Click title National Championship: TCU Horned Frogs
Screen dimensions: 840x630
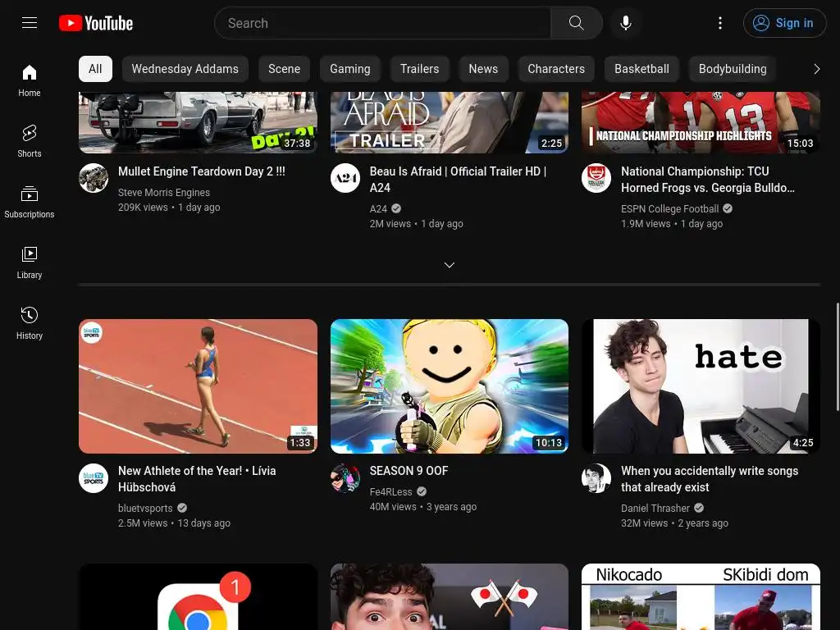(708, 180)
